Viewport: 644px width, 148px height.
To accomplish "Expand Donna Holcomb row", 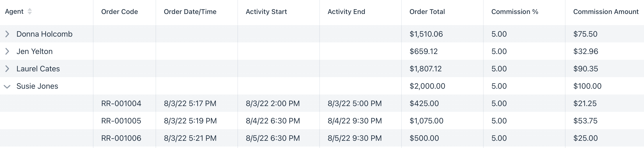I will (7, 34).
